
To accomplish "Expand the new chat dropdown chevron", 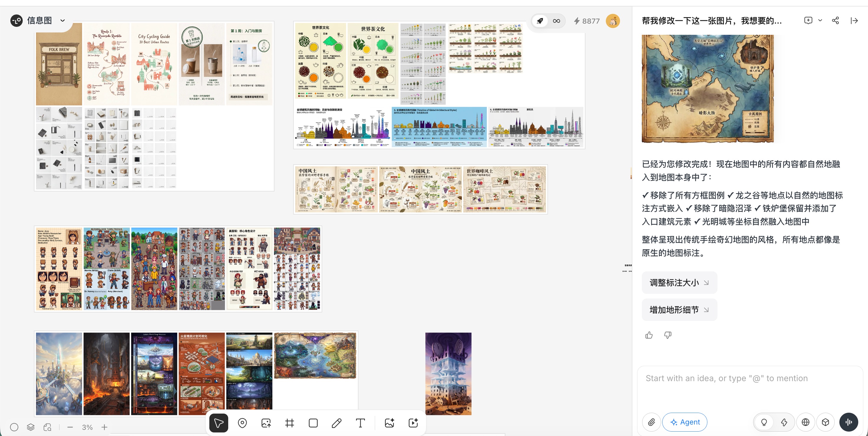I will 820,21.
